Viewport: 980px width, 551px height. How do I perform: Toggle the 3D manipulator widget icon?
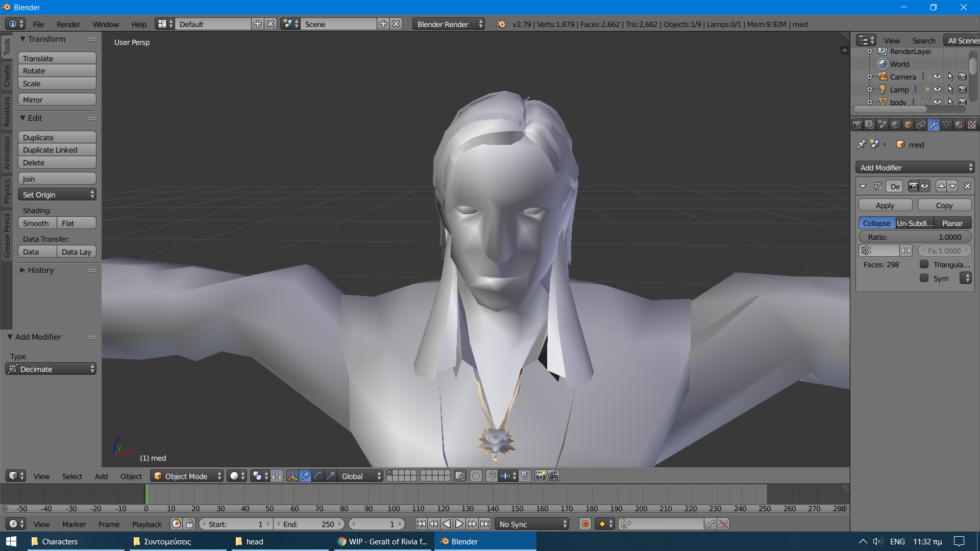(292, 476)
